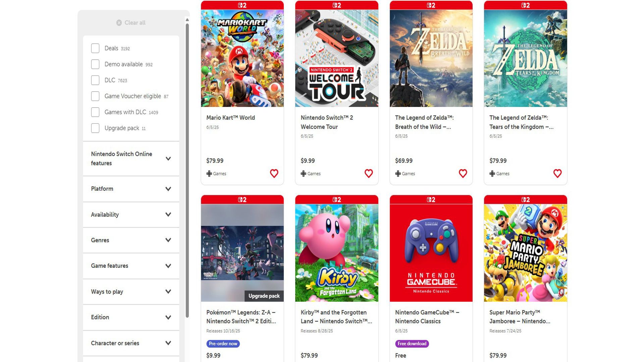Click Upgrade pack label on Pokémon artwork

tap(264, 296)
